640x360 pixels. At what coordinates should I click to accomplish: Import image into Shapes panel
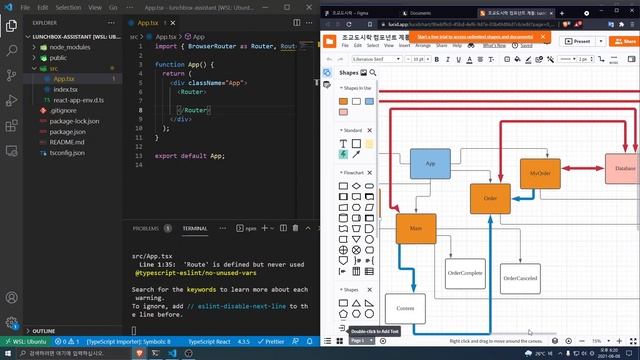pyautogui.click(x=363, y=73)
